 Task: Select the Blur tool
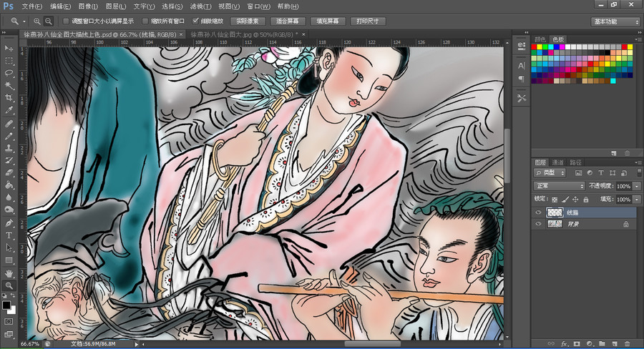coord(9,197)
